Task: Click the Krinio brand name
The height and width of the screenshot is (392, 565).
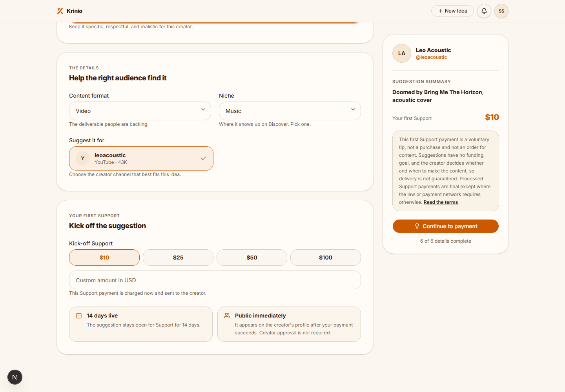Action: pyautogui.click(x=75, y=11)
